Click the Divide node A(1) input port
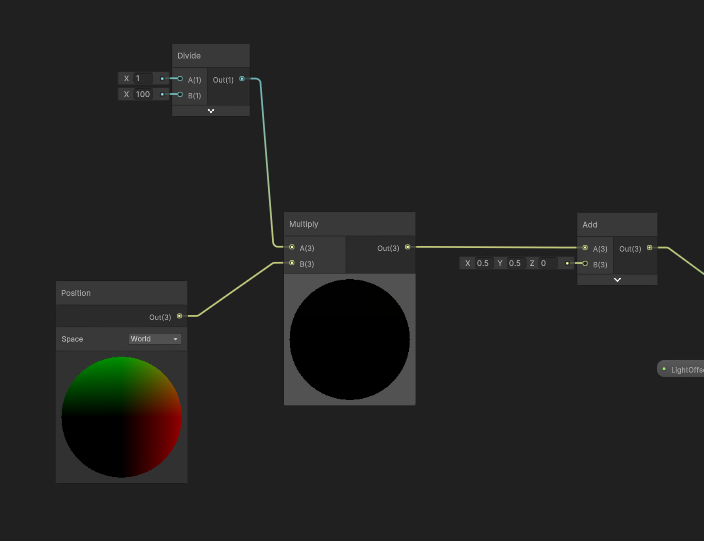This screenshot has height=541, width=704. 180,79
